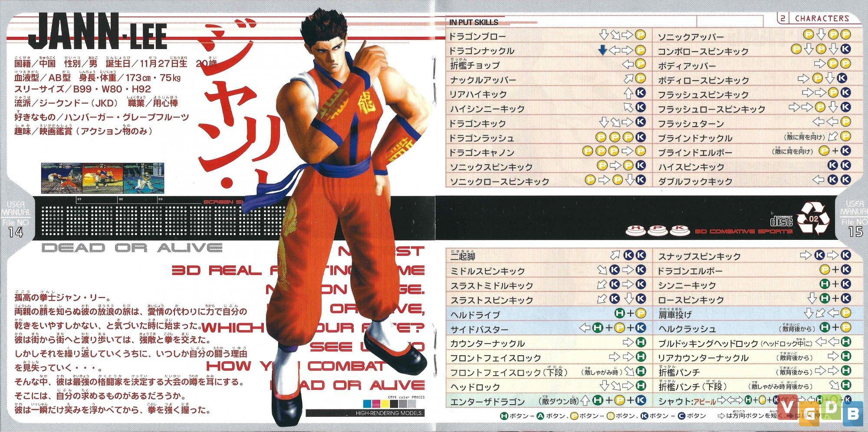
Task: Click the gray DEAD OR ALIVE logo text
Action: coord(132,248)
